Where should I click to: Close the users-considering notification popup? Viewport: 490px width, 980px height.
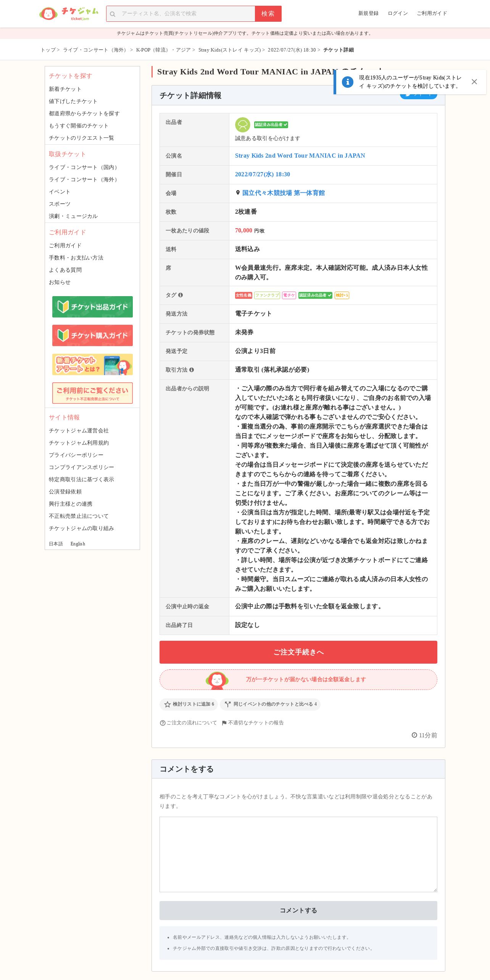[x=474, y=82]
